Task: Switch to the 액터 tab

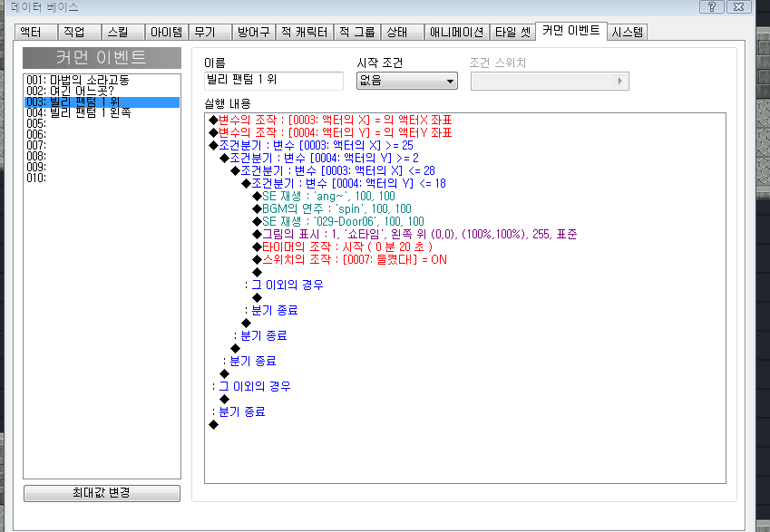Action: point(36,33)
